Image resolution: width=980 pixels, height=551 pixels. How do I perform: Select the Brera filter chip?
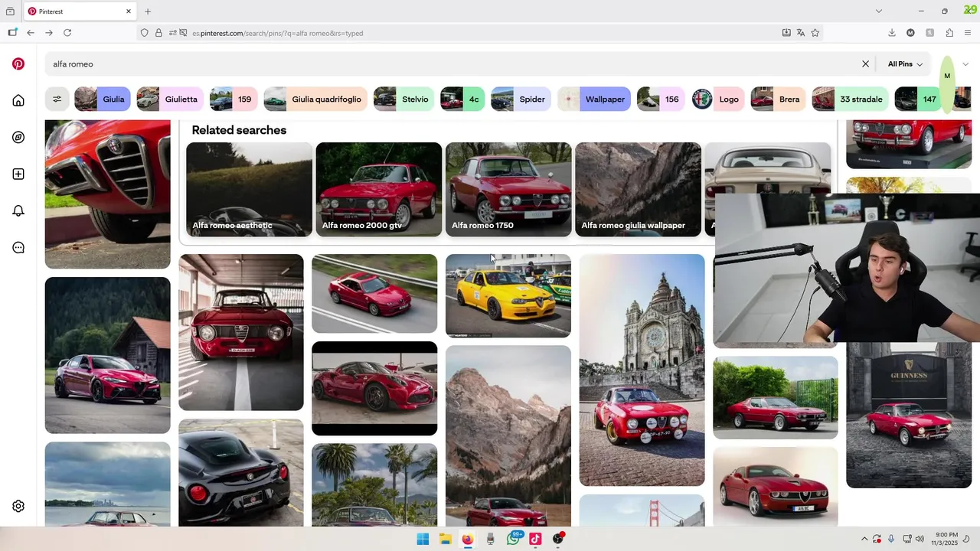click(778, 99)
